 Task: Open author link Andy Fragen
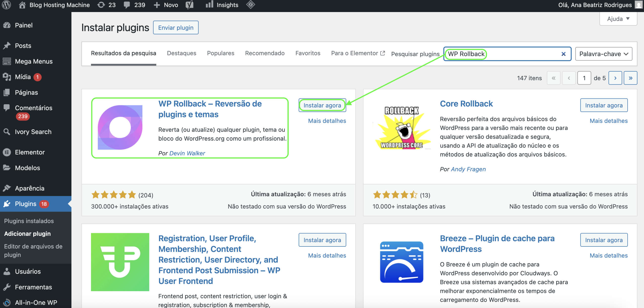(468, 169)
